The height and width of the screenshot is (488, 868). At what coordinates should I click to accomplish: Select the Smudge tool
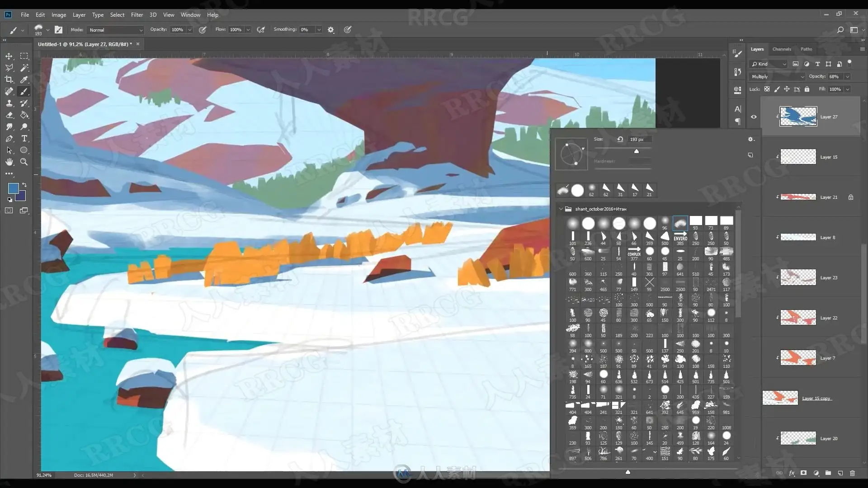[9, 127]
